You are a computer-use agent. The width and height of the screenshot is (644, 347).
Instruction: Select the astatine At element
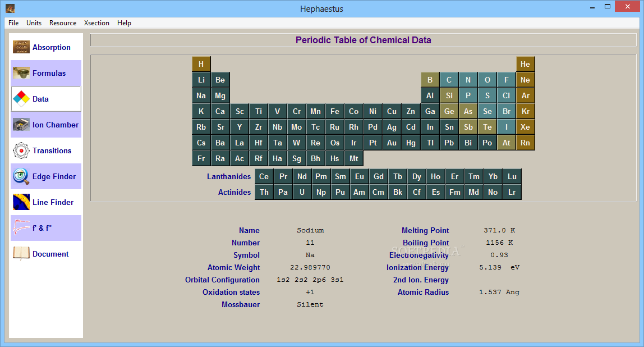pyautogui.click(x=507, y=143)
